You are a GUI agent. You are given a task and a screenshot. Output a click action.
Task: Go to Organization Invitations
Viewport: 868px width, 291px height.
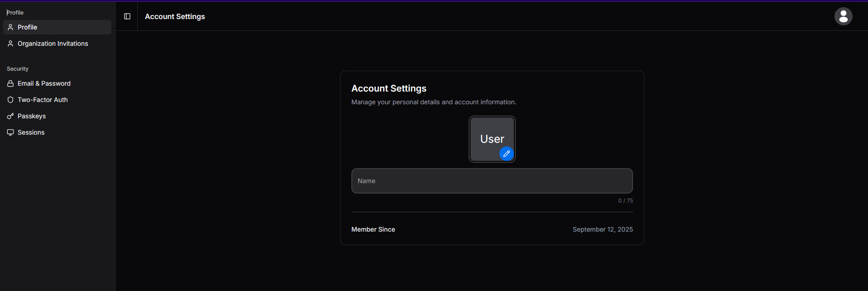pos(57,44)
